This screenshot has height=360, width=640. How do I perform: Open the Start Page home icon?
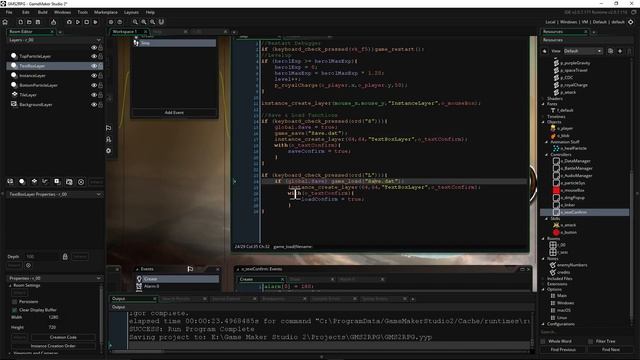click(x=5, y=22)
